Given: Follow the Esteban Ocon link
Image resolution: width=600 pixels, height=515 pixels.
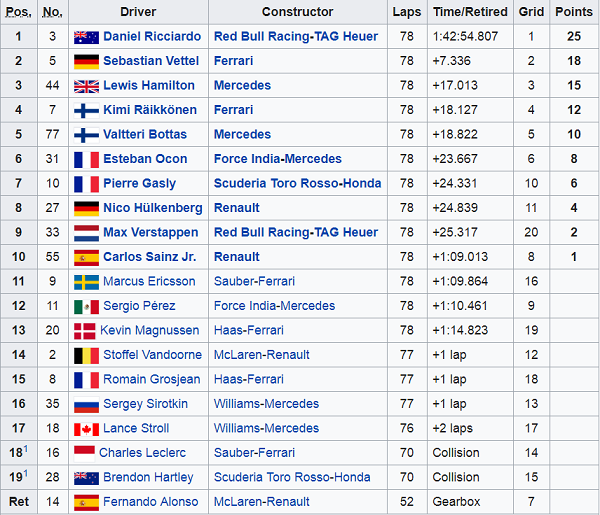Looking at the screenshot, I should (145, 159).
